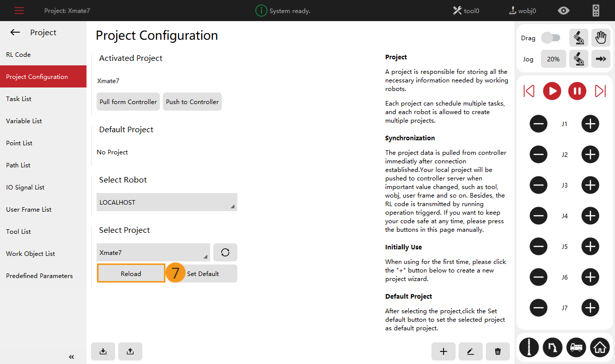The image size is (615, 364).
Task: Increase joint J3 with plus button
Action: pyautogui.click(x=590, y=186)
